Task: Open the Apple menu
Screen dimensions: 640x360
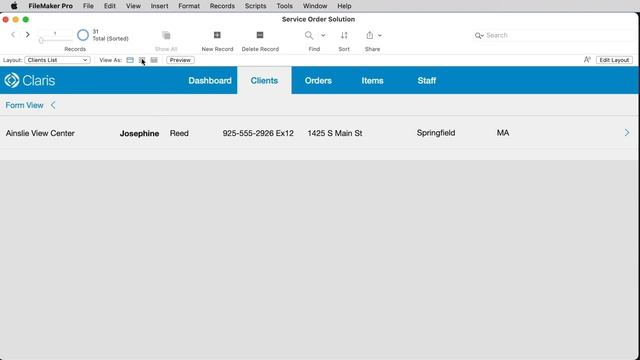Action: 14,6
